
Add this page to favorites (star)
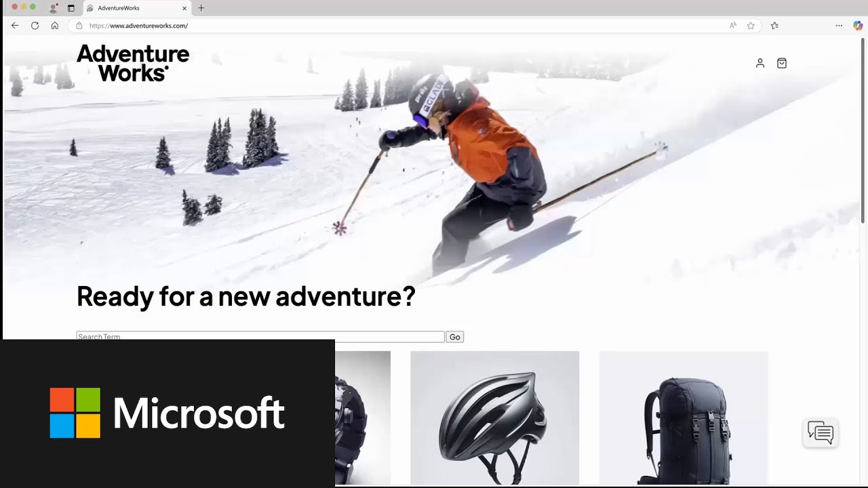[x=751, y=26]
